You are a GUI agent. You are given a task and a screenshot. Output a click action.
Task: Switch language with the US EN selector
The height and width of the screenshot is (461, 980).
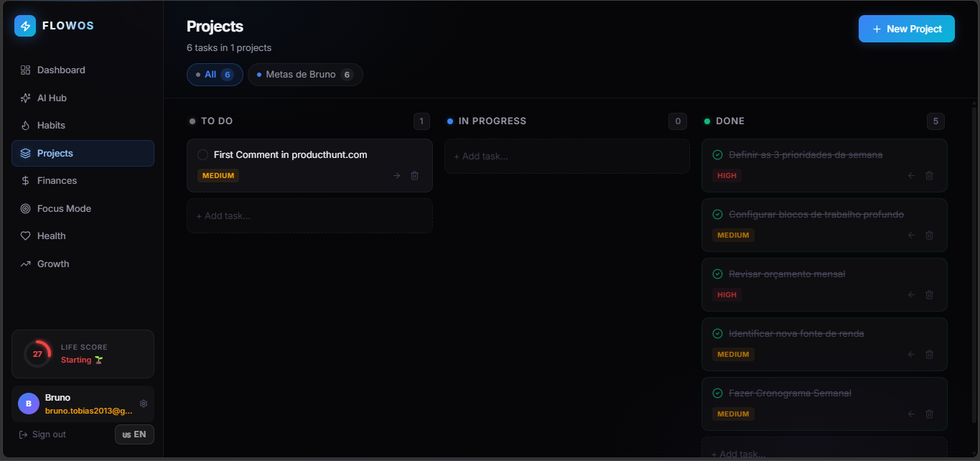(x=134, y=434)
